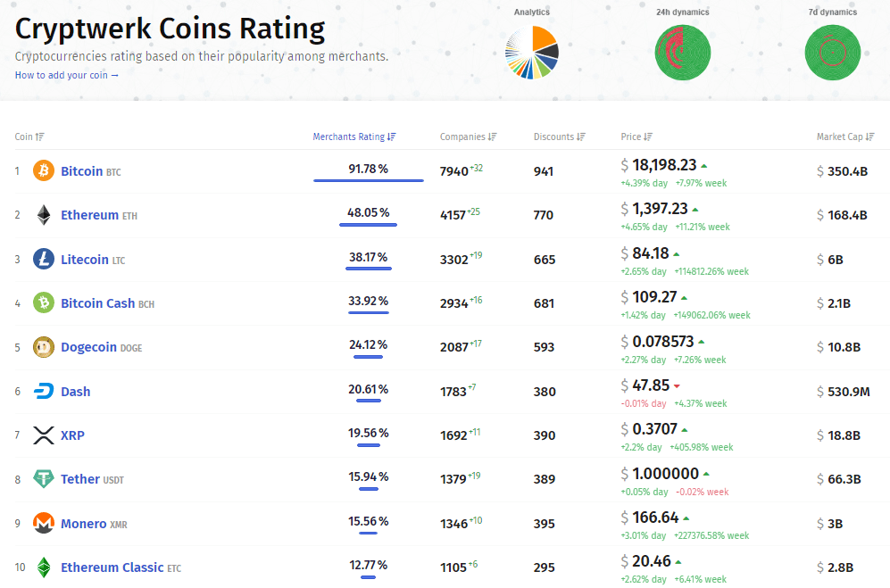890x588 pixels.
Task: Select the Ethereum Classic name link
Action: click(111, 566)
